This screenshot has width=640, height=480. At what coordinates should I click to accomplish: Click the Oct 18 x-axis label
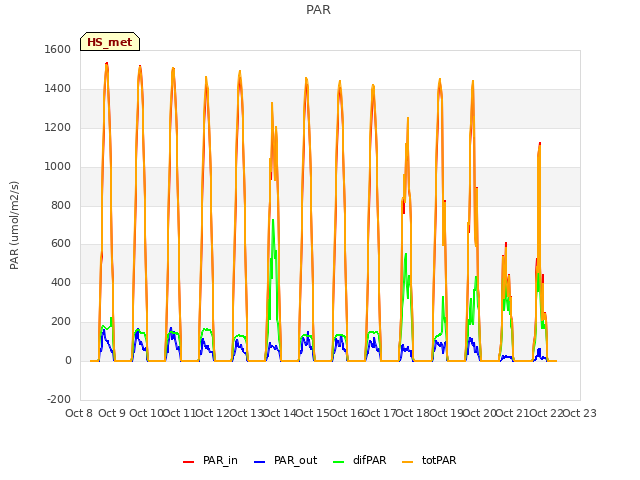[412, 413]
